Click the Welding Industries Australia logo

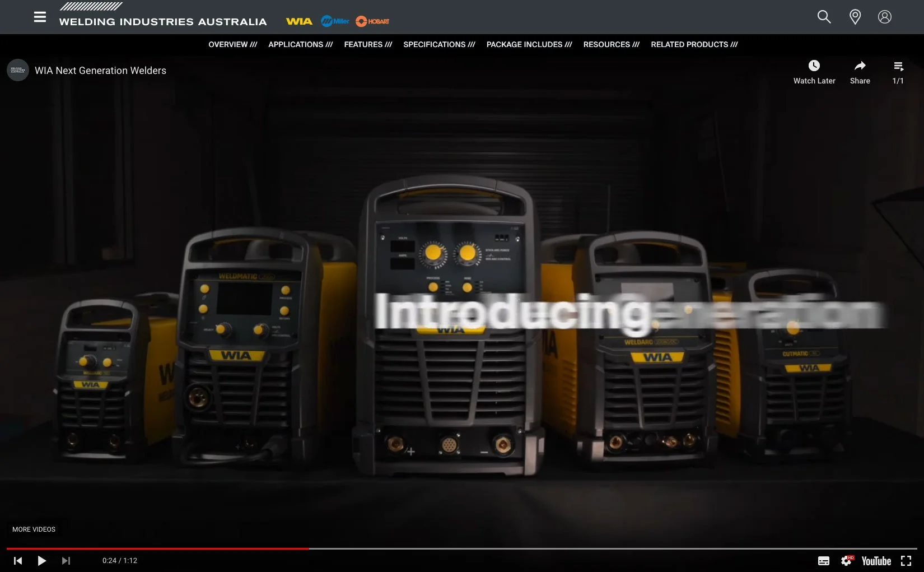pos(163,15)
